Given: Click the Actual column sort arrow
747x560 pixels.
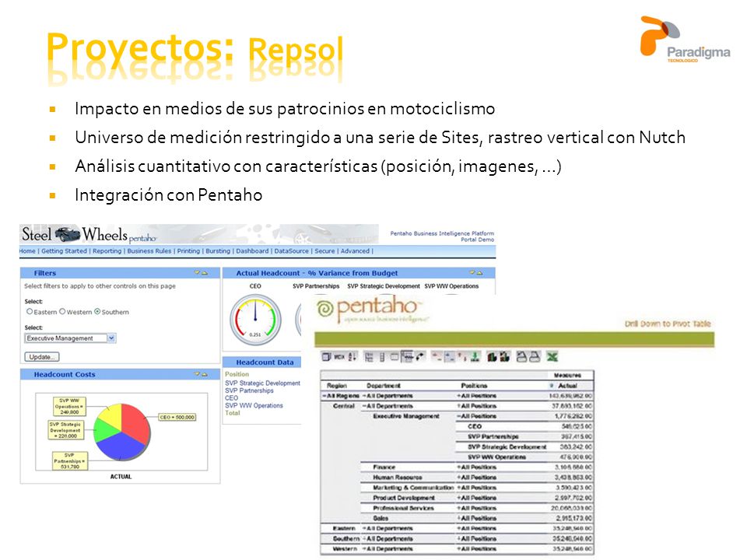Looking at the screenshot, I should pyautogui.click(x=551, y=386).
